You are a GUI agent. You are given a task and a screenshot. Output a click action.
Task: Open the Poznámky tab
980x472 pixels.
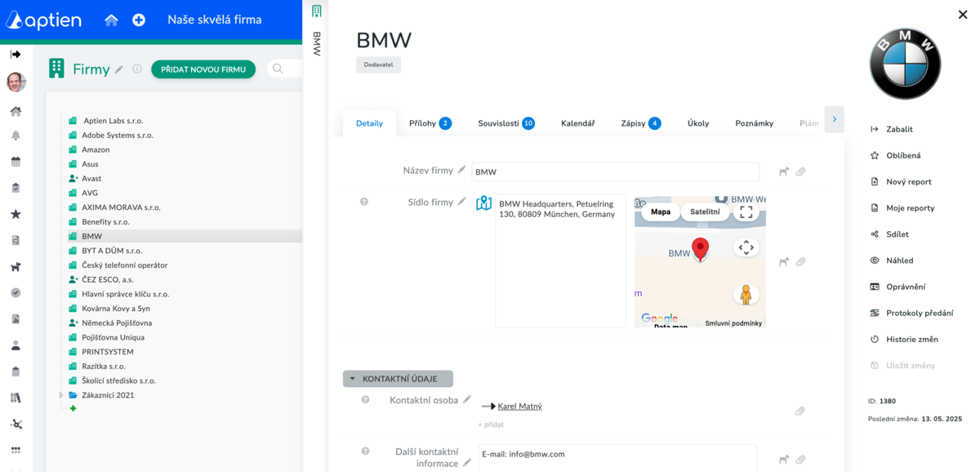tap(754, 123)
